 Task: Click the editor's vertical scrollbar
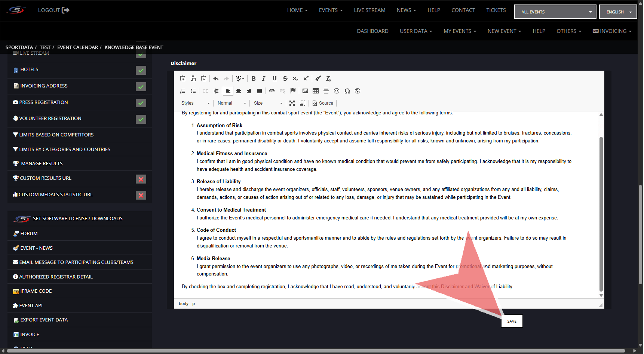point(601,213)
